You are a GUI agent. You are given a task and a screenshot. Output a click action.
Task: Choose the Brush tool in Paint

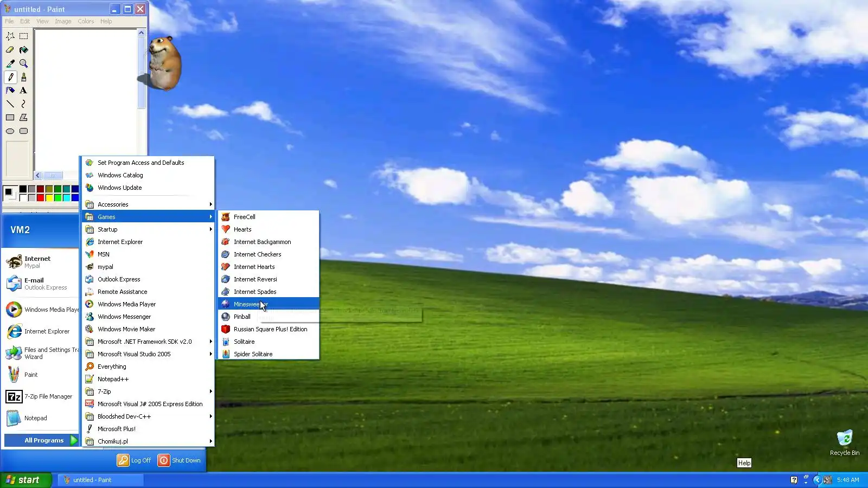pyautogui.click(x=24, y=77)
